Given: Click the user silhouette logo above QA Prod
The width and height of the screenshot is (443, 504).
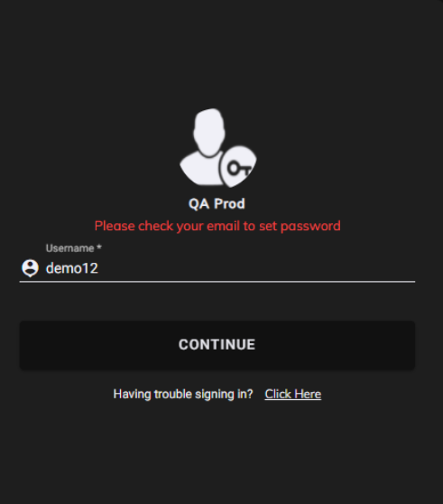Looking at the screenshot, I should point(218,148).
